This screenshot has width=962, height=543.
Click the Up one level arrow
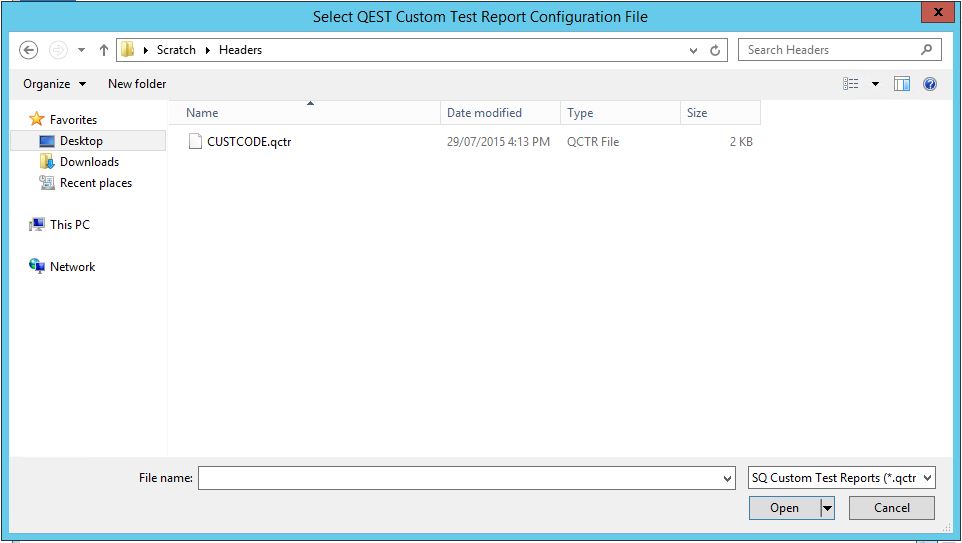pyautogui.click(x=103, y=50)
